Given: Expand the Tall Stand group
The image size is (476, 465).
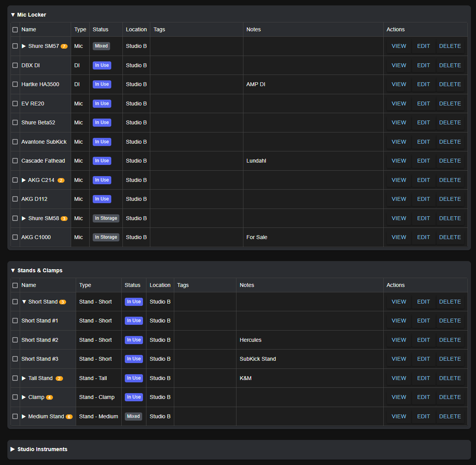Looking at the screenshot, I should coord(24,378).
